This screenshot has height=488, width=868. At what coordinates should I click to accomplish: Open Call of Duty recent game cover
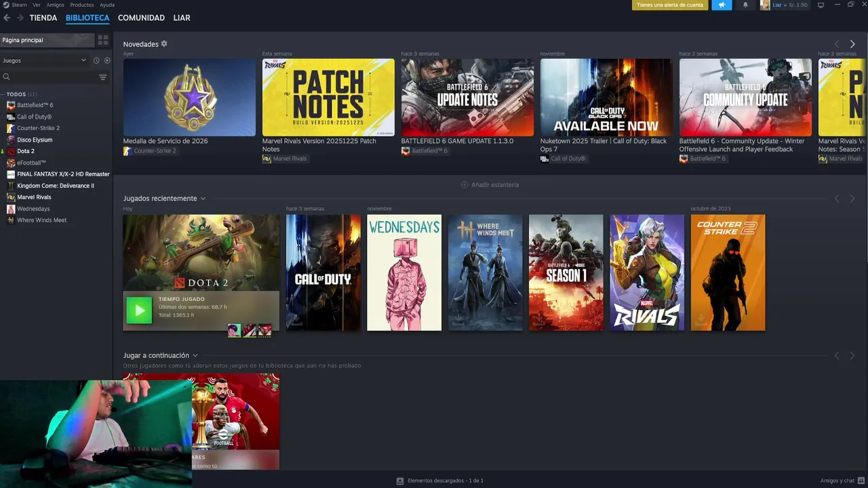323,272
